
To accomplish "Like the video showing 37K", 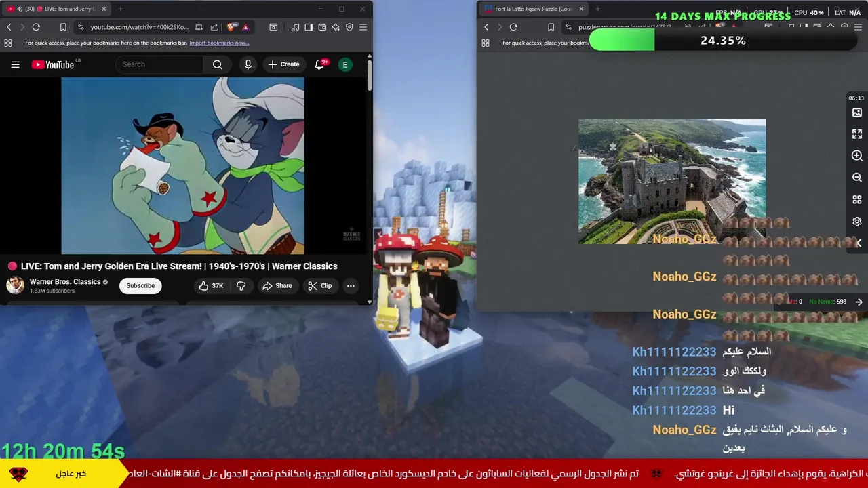I will [211, 286].
